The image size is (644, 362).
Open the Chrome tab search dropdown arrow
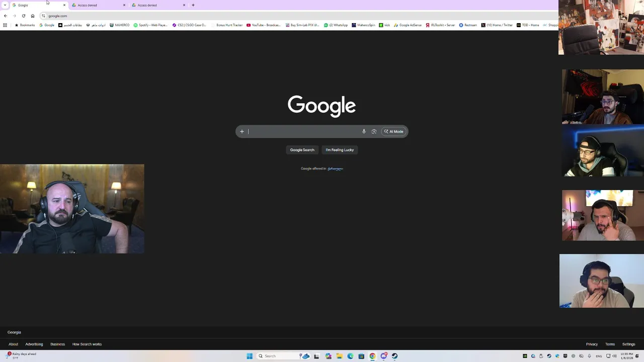pos(5,5)
